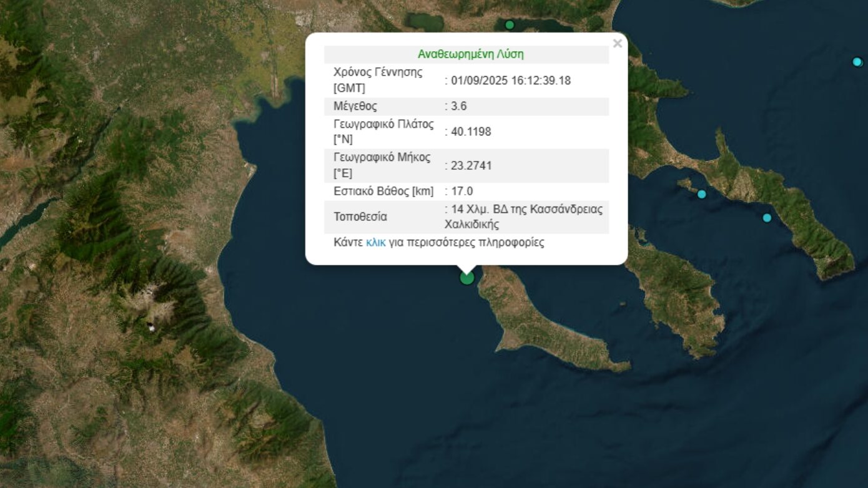Select the cyan marker beside the small islet
868x488 pixels.
702,194
